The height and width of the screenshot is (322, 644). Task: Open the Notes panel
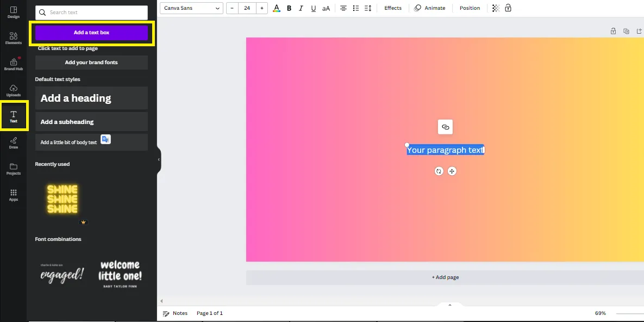(x=176, y=313)
